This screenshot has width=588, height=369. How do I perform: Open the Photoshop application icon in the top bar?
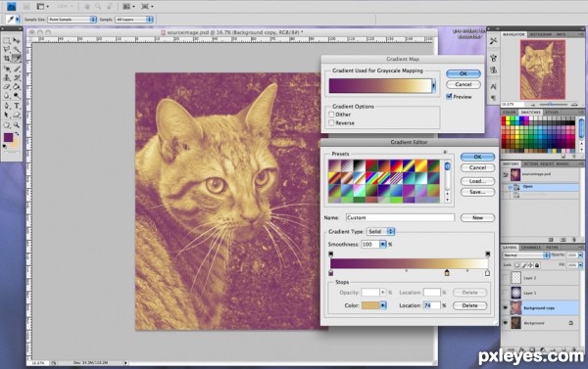click(11, 6)
